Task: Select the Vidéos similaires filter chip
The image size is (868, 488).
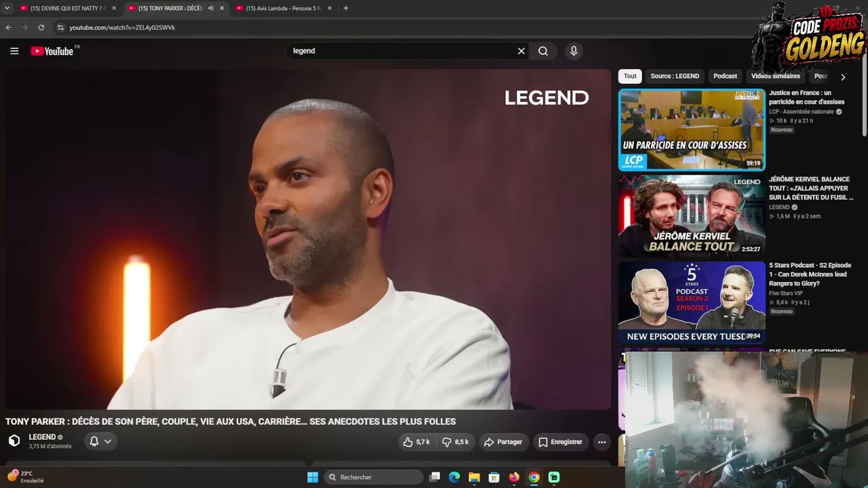Action: coord(776,76)
